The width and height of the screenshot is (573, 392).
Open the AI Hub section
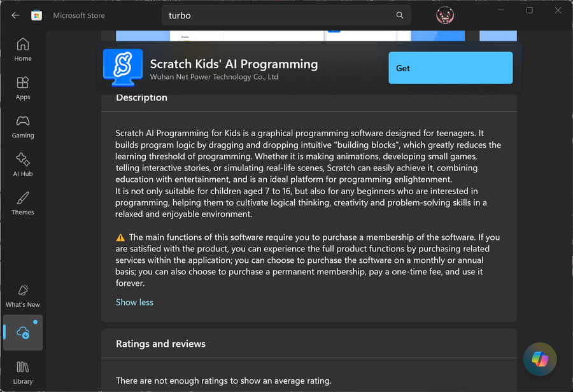23,165
